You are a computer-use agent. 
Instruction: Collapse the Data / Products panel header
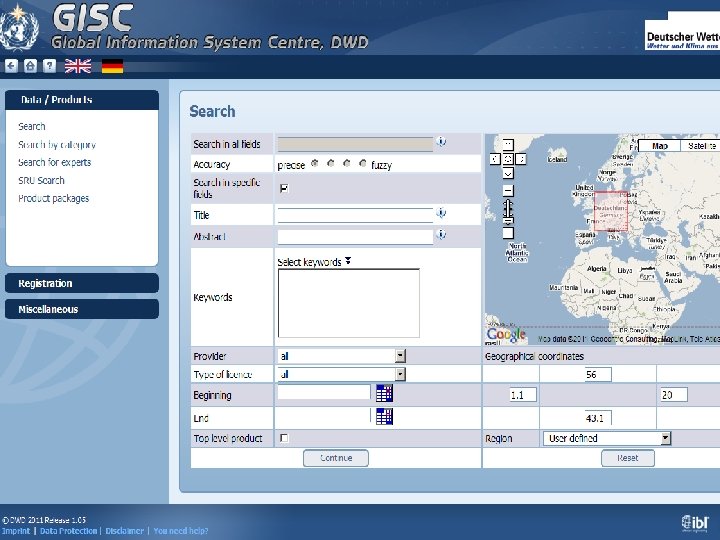coord(82,100)
